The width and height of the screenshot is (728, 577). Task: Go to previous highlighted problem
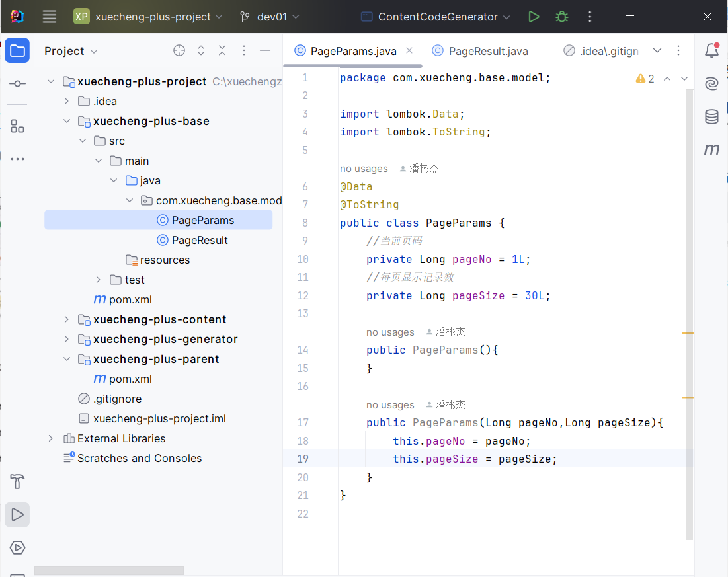coord(667,79)
